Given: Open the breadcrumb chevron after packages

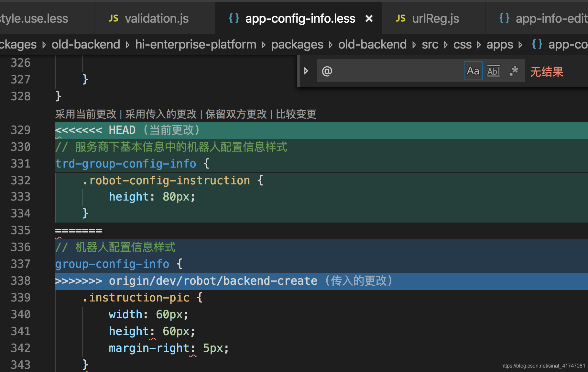Looking at the screenshot, I should pos(331,45).
